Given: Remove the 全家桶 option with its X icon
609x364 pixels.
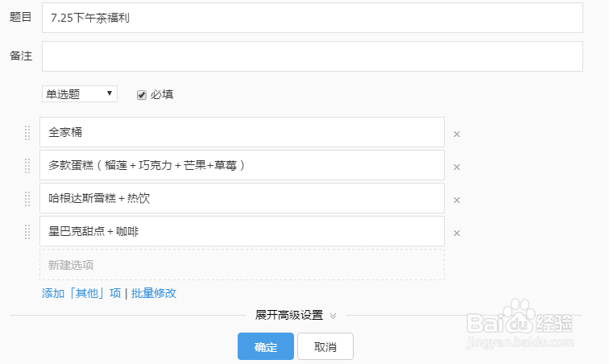Looking at the screenshot, I should (x=457, y=134).
